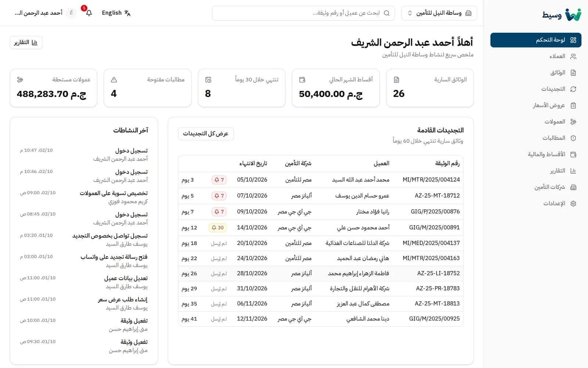The width and height of the screenshot is (588, 368).
Task: Click the تاريخ الانتهاء column header
Action: pos(253,163)
